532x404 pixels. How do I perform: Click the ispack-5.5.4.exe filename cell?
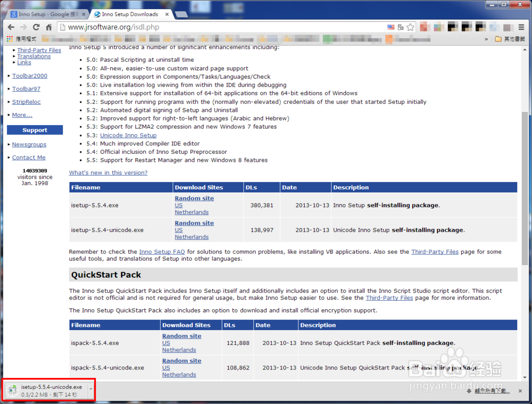click(115, 343)
